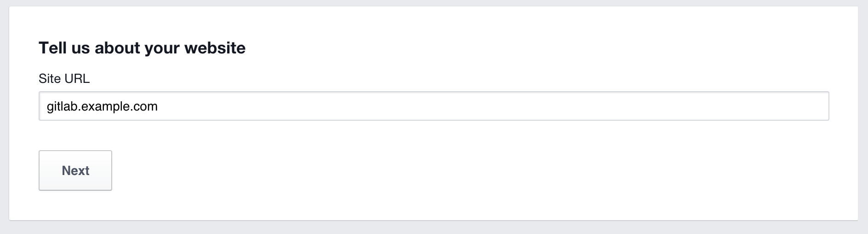Click the Next button

[75, 170]
